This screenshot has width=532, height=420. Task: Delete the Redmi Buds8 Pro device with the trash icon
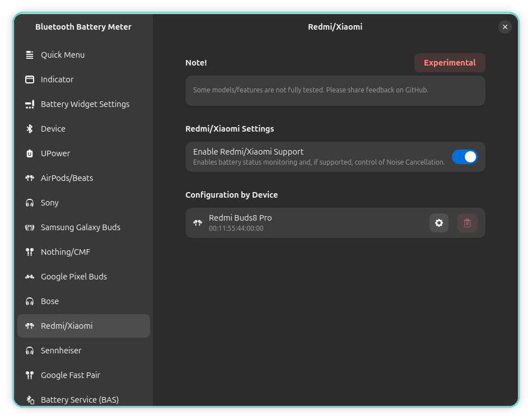point(467,223)
